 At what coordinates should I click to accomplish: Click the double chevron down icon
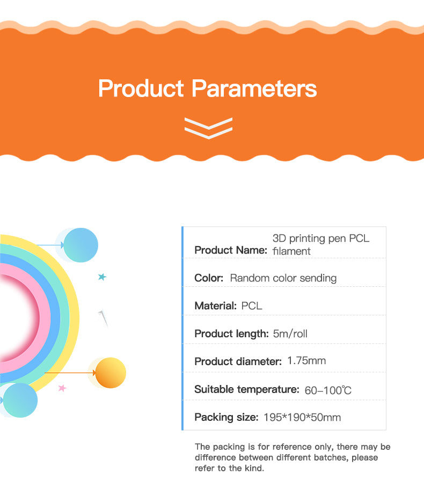tap(208, 127)
